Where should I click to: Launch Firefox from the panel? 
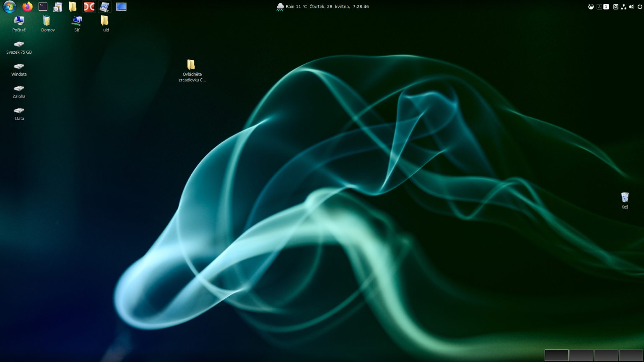pyautogui.click(x=27, y=6)
